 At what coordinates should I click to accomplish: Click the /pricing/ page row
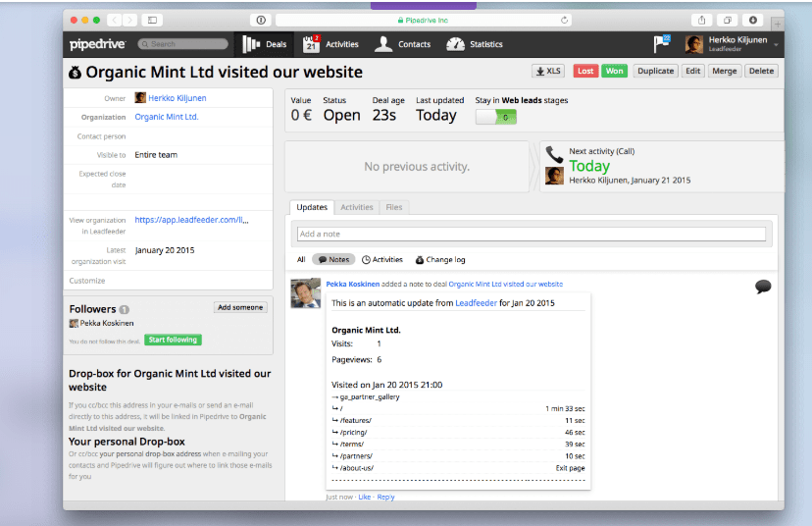pos(458,432)
